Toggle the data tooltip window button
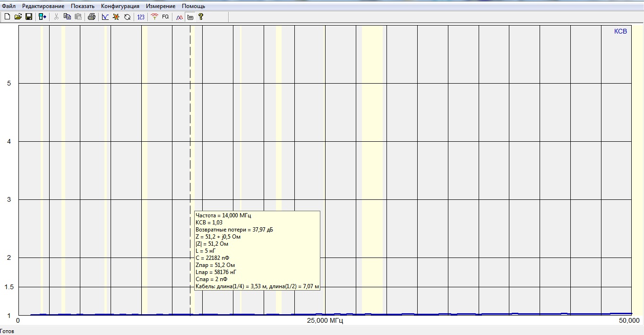The width and height of the screenshot is (644, 335). coord(190,17)
